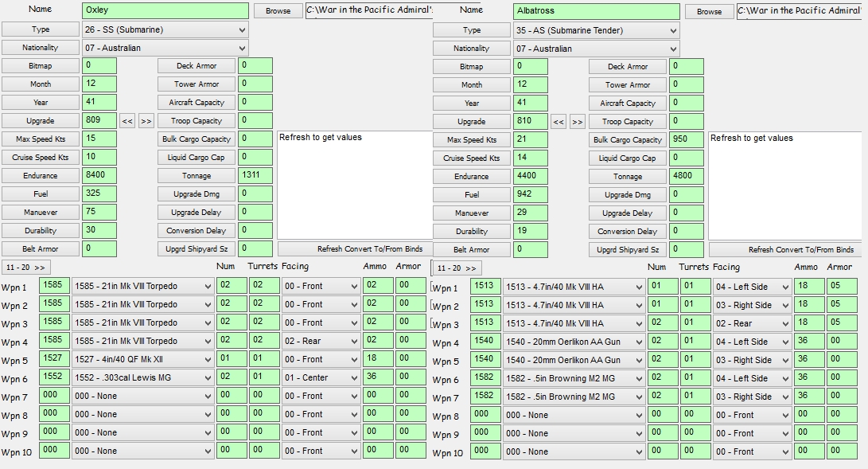The width and height of the screenshot is (868, 469).
Task: Click Albatross Upgrade value 810
Action: 531,121
